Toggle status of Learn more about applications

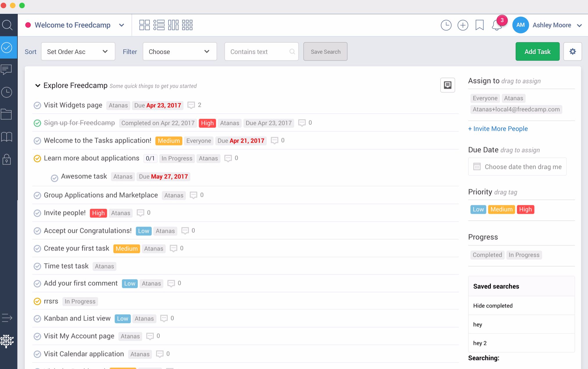pos(37,159)
